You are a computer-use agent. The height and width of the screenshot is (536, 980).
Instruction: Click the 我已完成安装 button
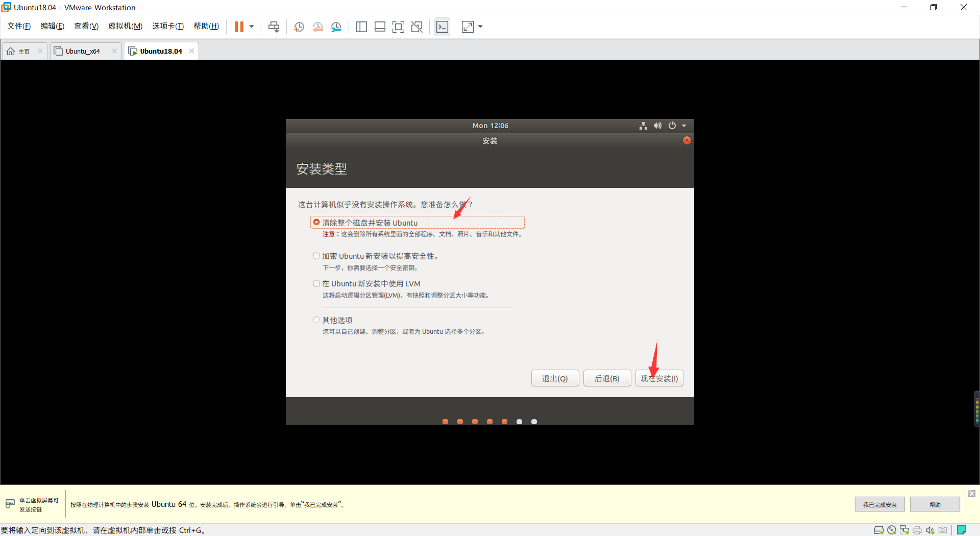click(879, 504)
